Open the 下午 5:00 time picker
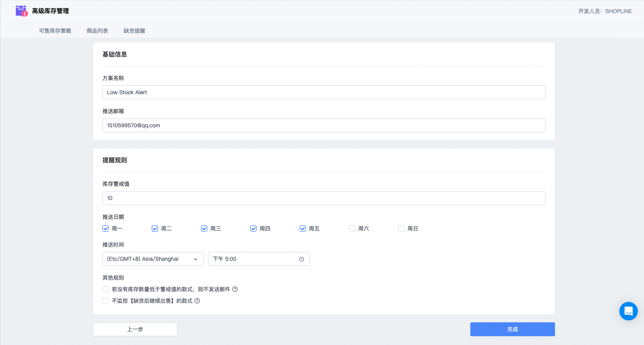 (x=259, y=259)
